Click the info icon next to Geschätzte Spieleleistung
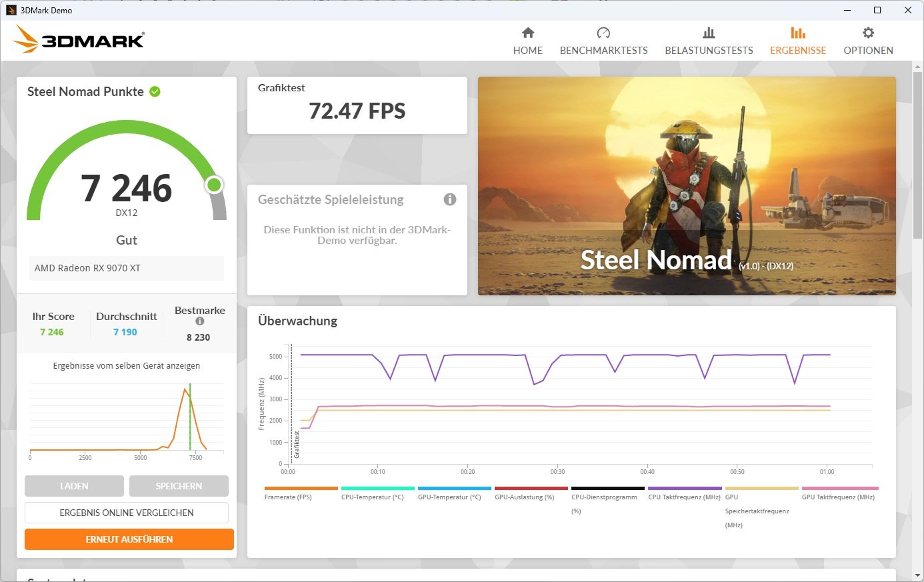The image size is (924, 582). click(450, 199)
